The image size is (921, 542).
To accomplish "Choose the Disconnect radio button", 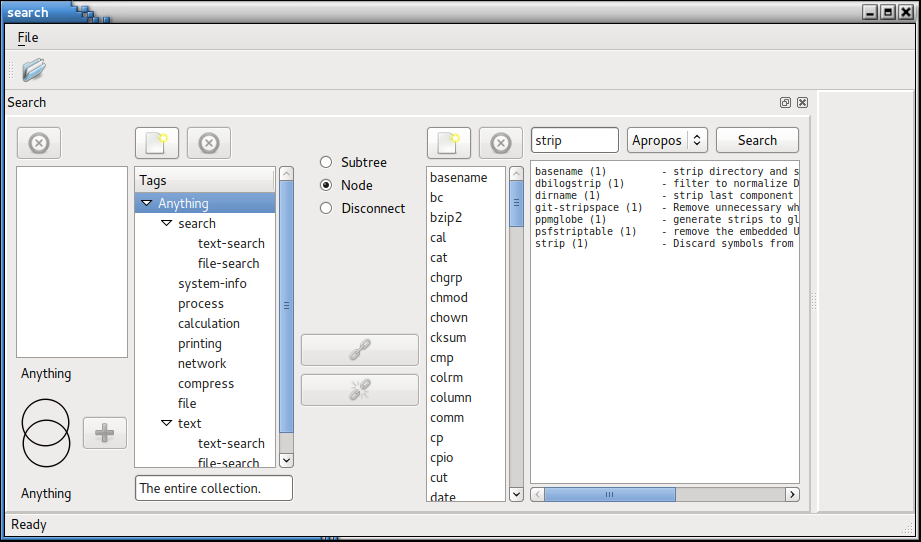I will pyautogui.click(x=326, y=208).
